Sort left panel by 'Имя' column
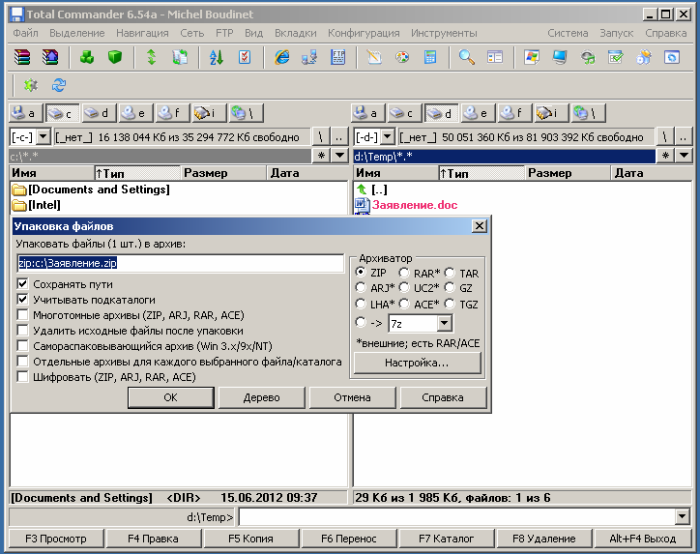 pyautogui.click(x=52, y=173)
